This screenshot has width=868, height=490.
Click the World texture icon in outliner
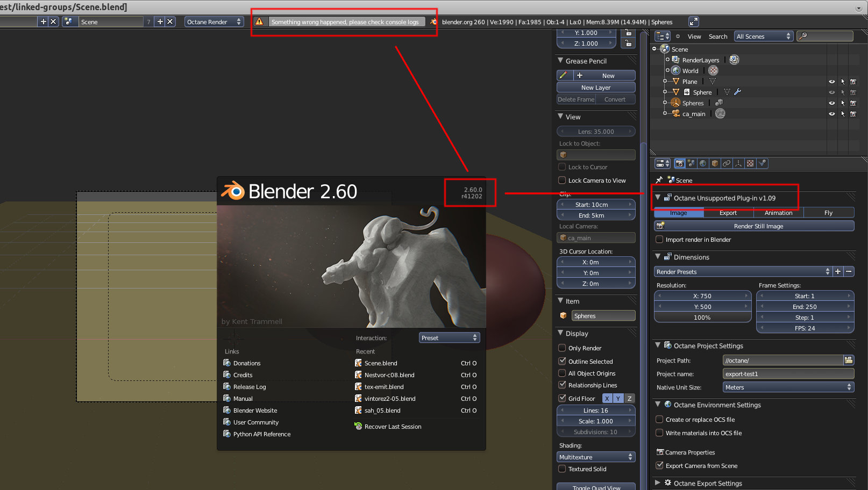[714, 70]
